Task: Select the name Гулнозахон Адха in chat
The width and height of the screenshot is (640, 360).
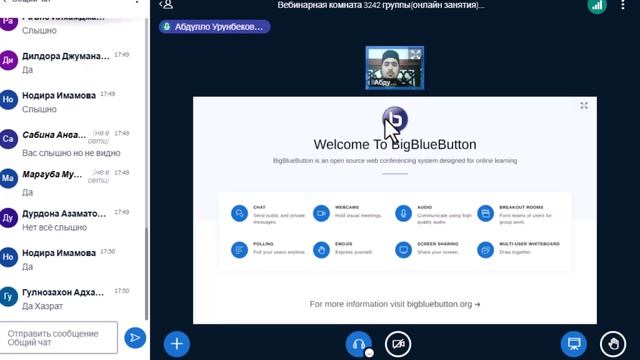Action: (63, 292)
